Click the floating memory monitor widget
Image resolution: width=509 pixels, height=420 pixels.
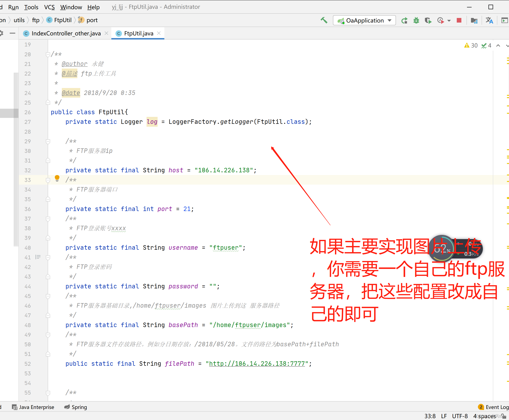click(456, 248)
